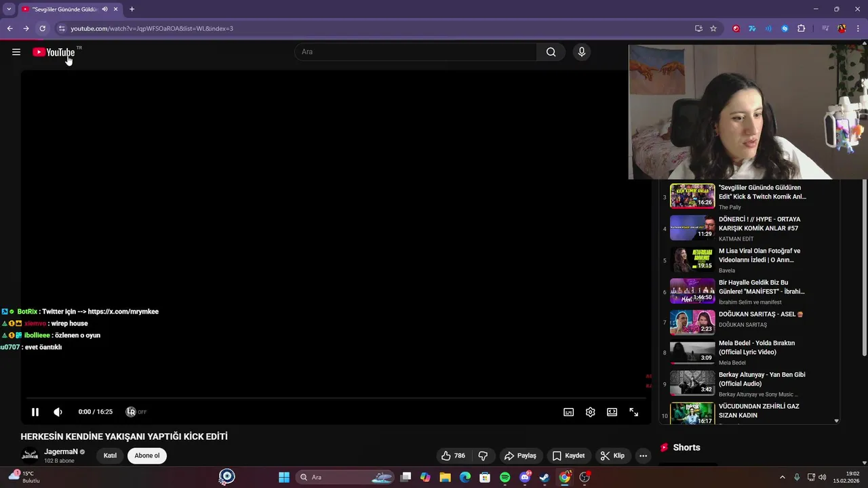The width and height of the screenshot is (868, 488).
Task: Open the tab search dropdown arrow
Action: 9,9
